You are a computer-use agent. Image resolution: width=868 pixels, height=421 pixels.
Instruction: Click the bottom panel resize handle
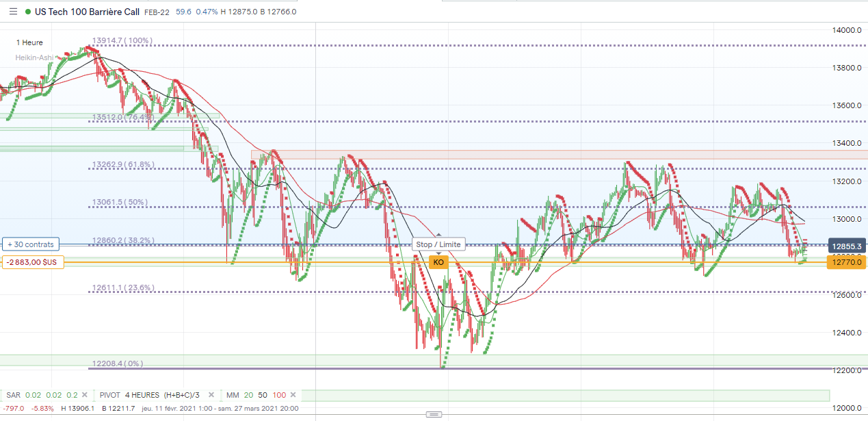(x=433, y=414)
